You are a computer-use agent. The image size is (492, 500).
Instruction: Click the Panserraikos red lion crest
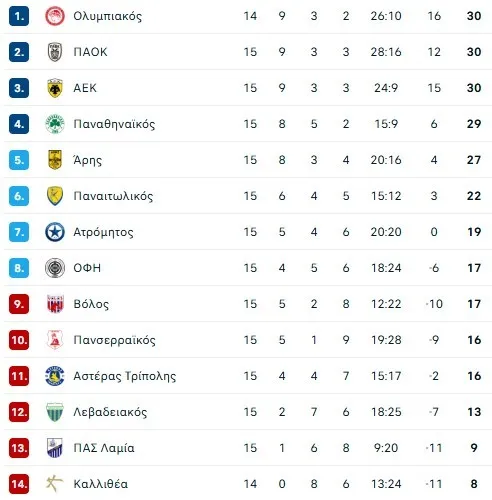point(55,340)
